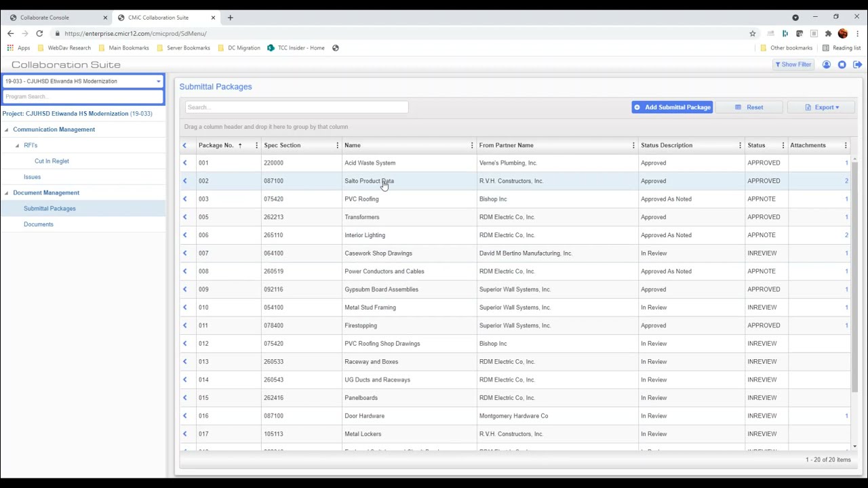Expand row actions for package 001

(184, 163)
